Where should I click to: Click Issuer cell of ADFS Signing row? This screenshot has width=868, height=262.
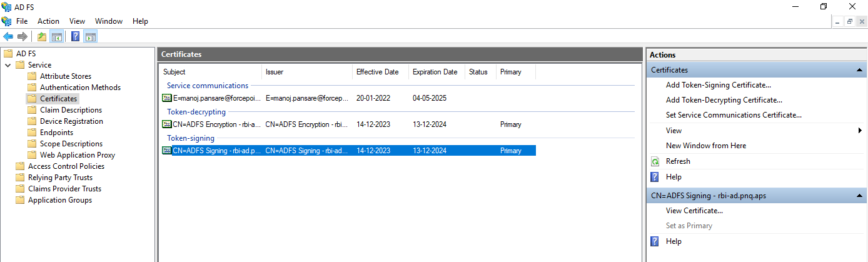(307, 151)
